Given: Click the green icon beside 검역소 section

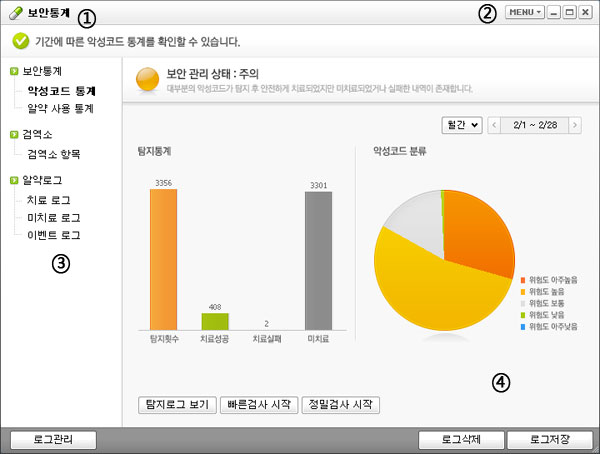Looking at the screenshot, I should coord(12,134).
